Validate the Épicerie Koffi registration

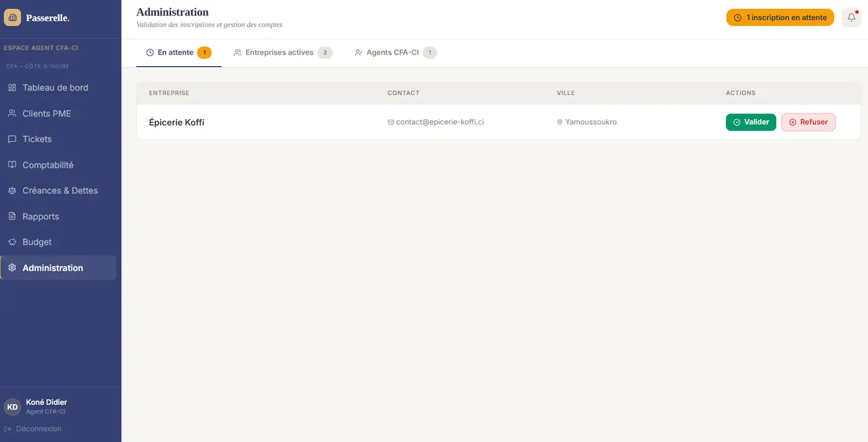click(751, 122)
